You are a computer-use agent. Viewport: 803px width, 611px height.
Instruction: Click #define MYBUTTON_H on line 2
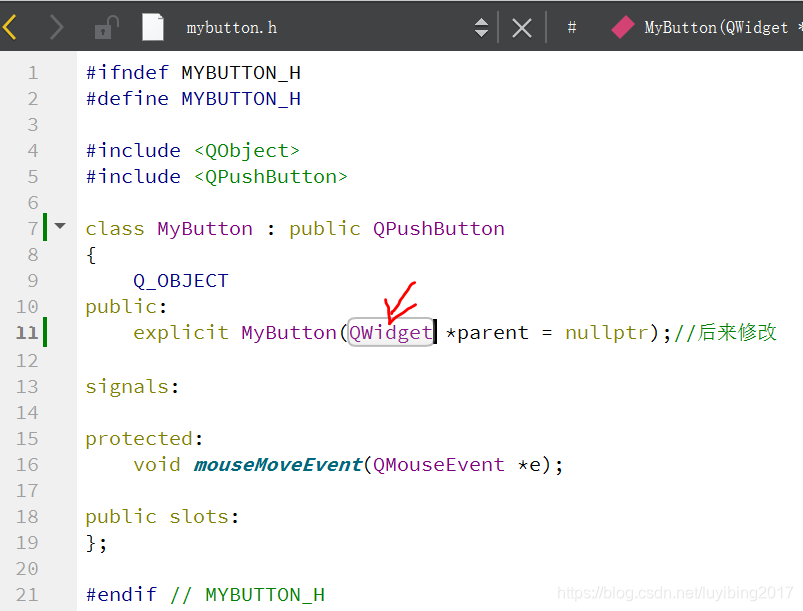tap(193, 99)
